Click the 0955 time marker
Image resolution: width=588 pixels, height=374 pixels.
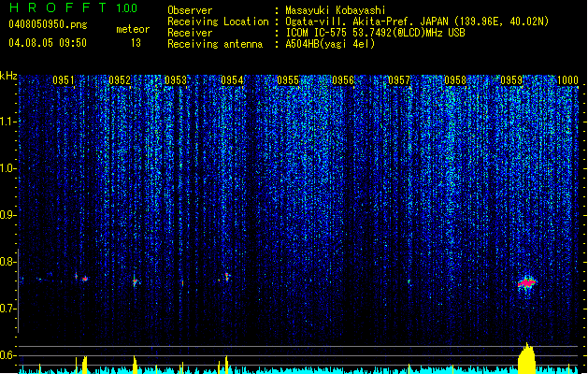pos(288,80)
